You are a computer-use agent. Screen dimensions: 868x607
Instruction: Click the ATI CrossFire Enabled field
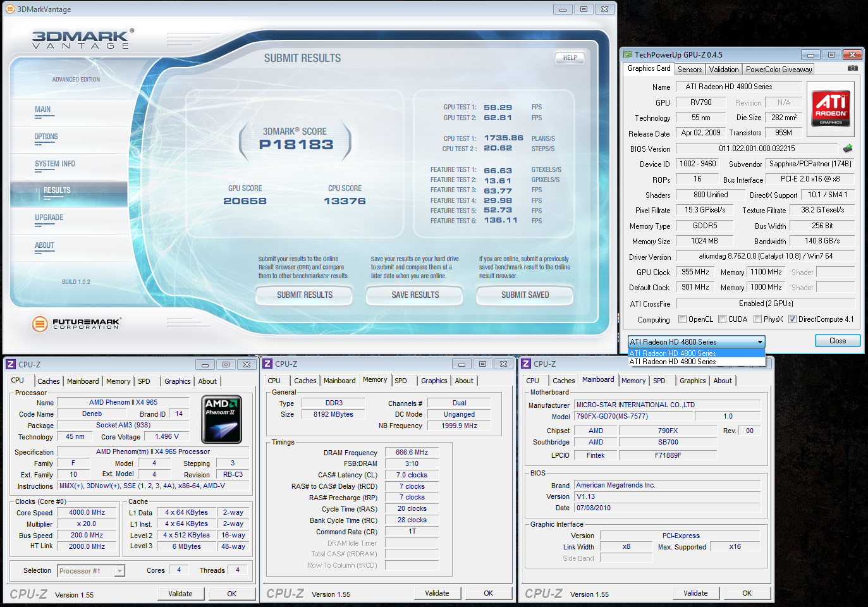coord(766,303)
